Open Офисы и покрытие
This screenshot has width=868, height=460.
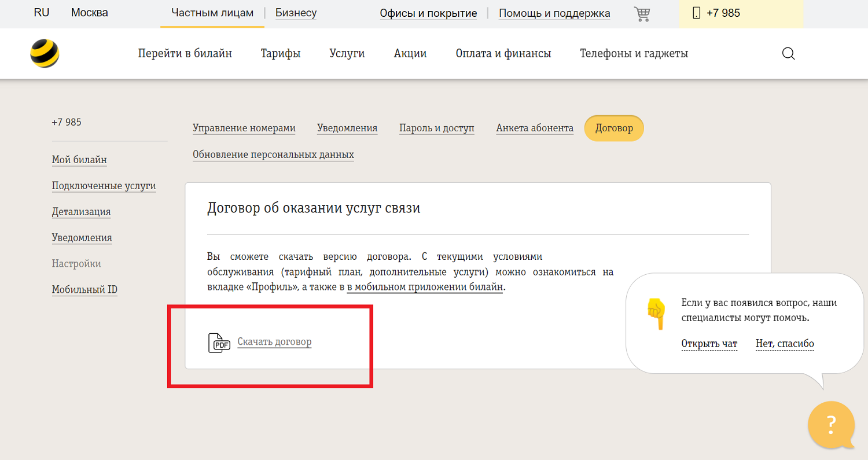pos(428,13)
